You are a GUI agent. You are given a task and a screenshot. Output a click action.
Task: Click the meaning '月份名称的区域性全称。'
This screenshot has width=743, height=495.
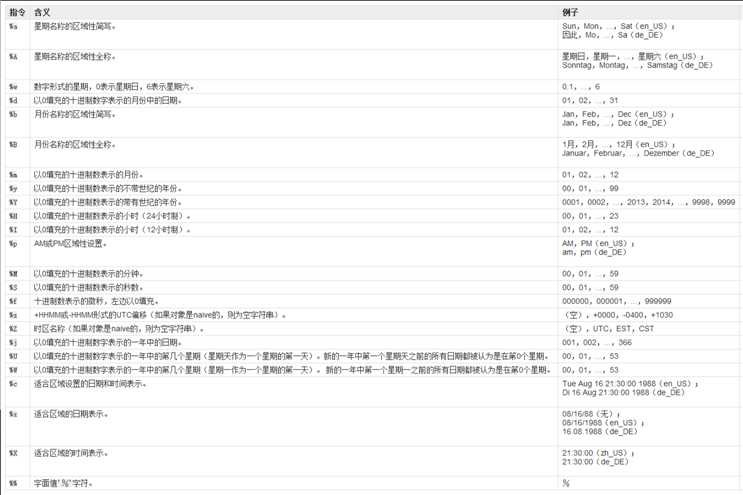[74, 144]
